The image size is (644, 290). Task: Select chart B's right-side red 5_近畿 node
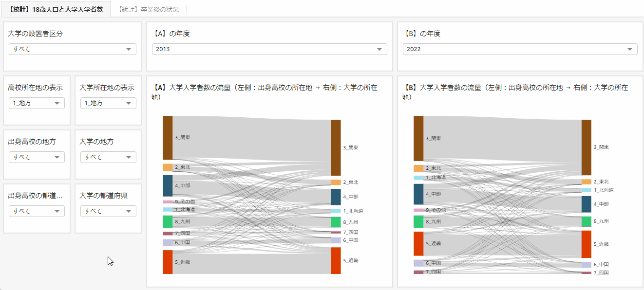(x=586, y=244)
